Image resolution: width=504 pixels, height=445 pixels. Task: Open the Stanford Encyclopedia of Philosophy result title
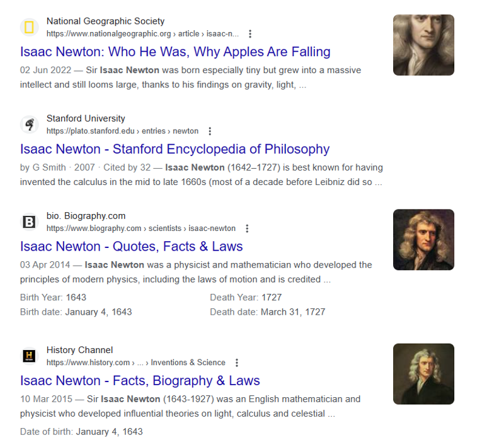point(175,149)
